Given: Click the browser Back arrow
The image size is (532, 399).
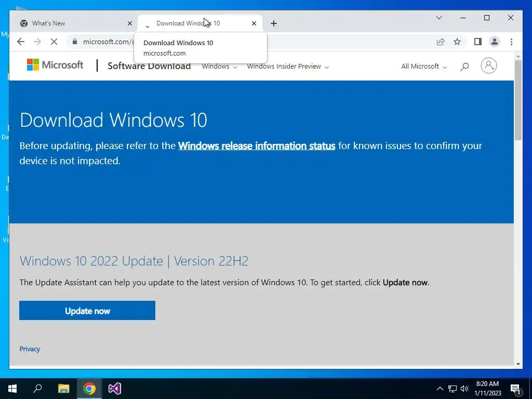Looking at the screenshot, I should (21, 42).
